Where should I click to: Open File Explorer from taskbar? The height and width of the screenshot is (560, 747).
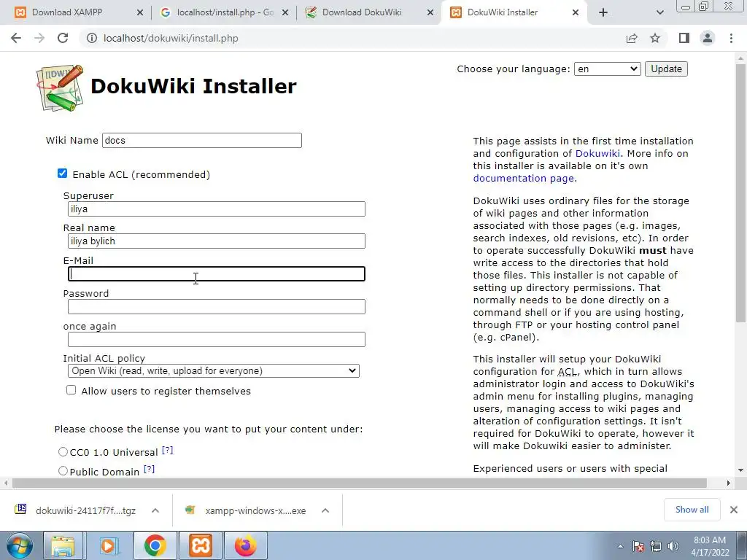(63, 545)
